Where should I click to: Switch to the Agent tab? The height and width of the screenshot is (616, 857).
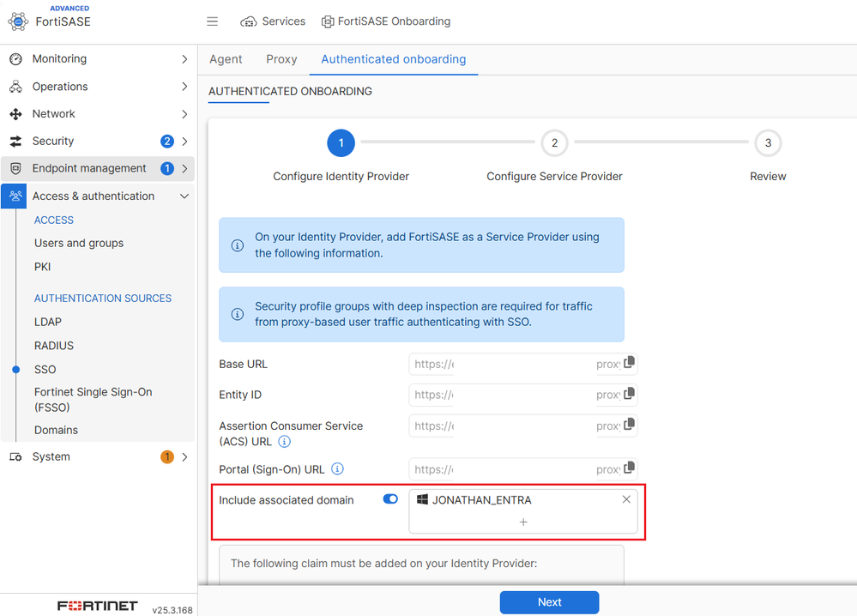(226, 59)
